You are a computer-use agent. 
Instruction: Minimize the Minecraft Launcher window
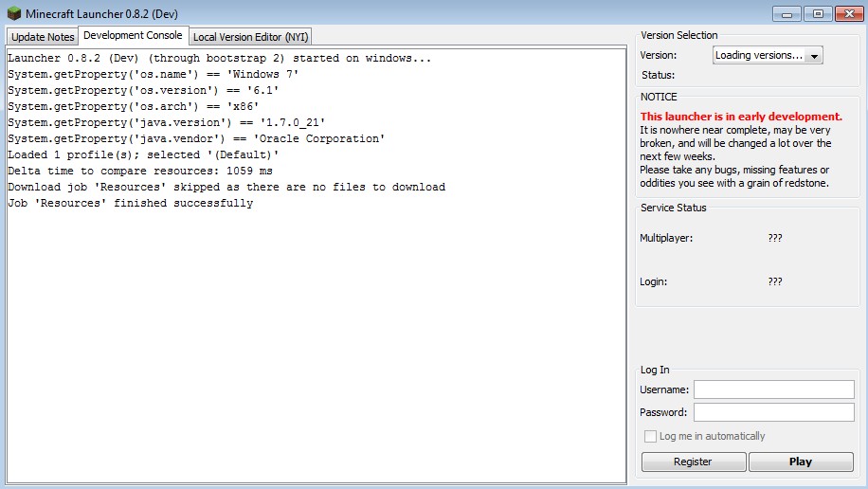tap(787, 14)
